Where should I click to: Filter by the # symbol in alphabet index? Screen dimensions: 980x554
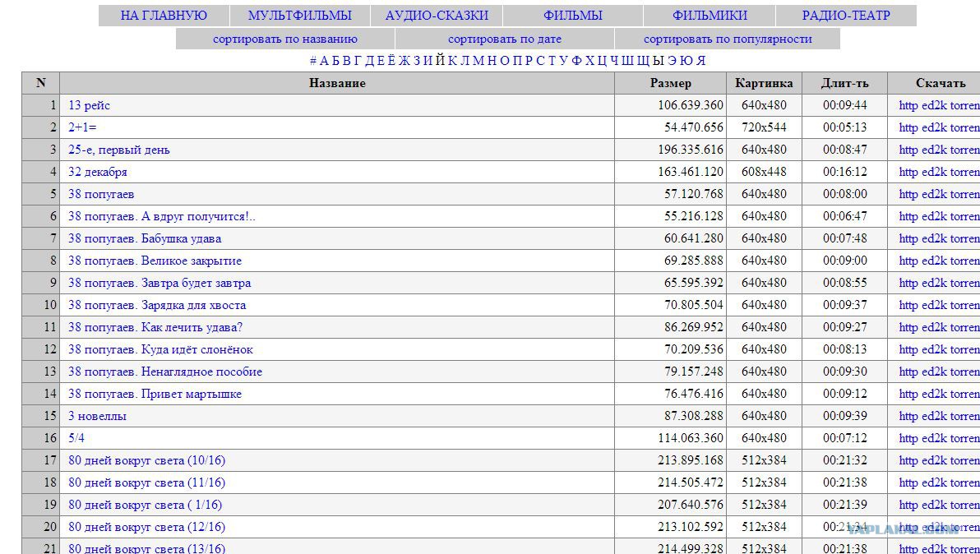(313, 61)
